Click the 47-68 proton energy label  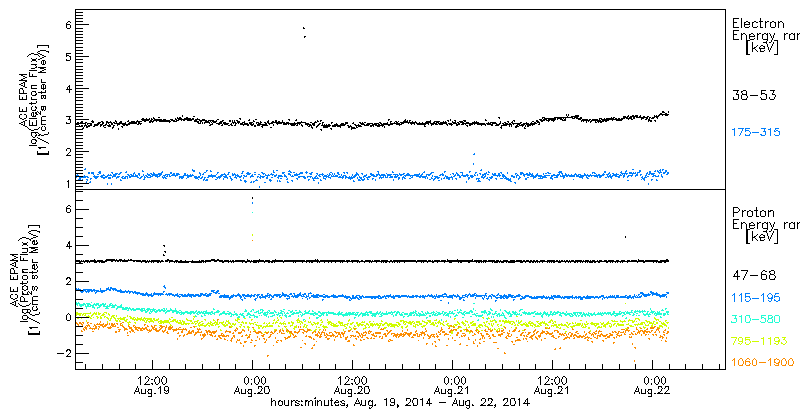pos(754,276)
